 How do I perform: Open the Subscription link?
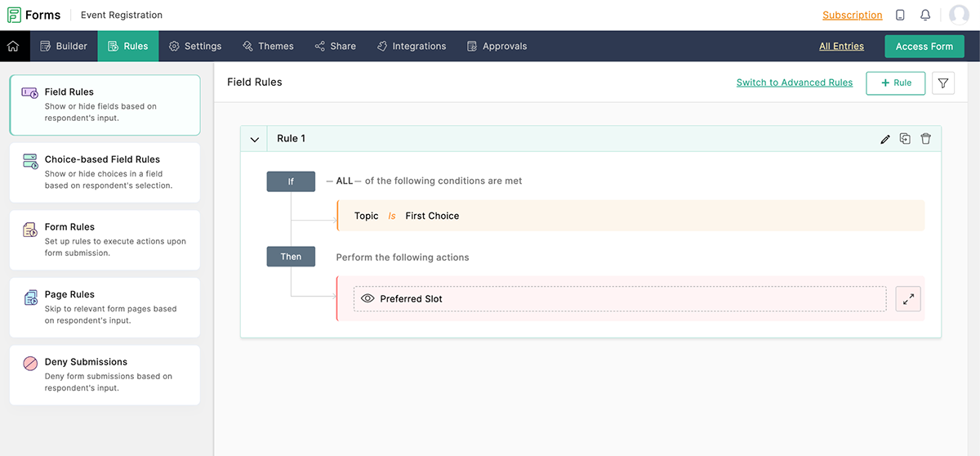coord(852,16)
